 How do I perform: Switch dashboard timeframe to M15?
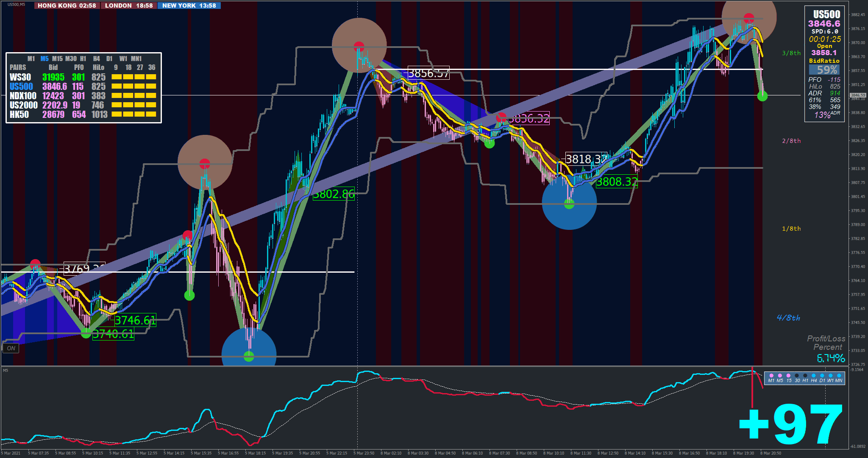[x=57, y=59]
